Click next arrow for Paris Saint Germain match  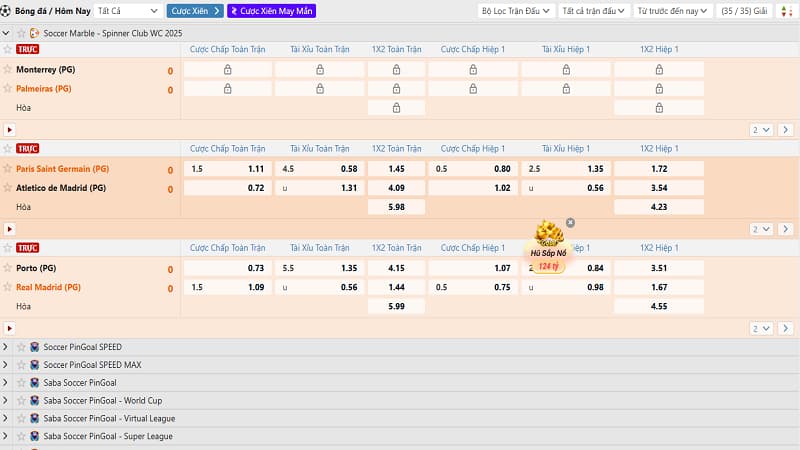(x=785, y=229)
